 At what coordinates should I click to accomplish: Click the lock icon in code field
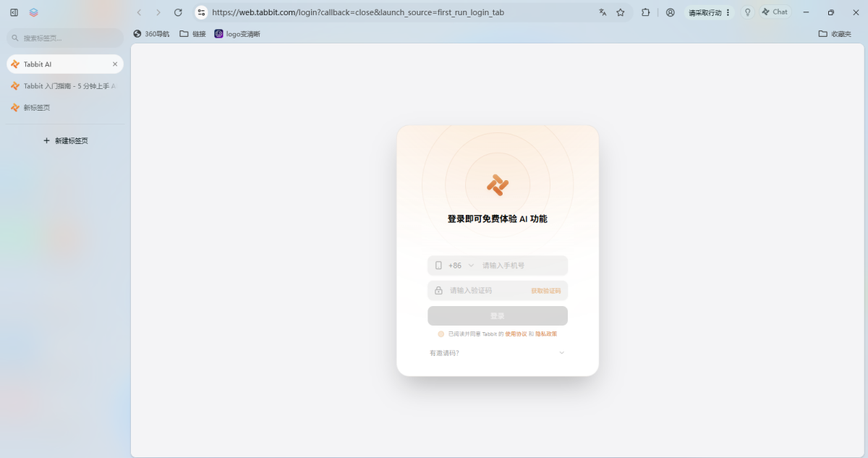(x=438, y=291)
